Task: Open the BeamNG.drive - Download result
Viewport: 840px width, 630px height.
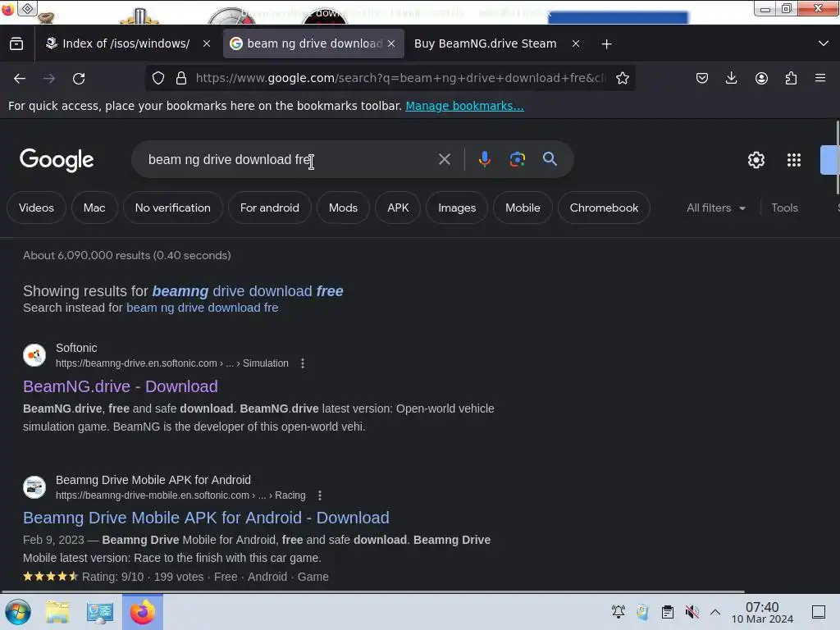Action: [121, 386]
